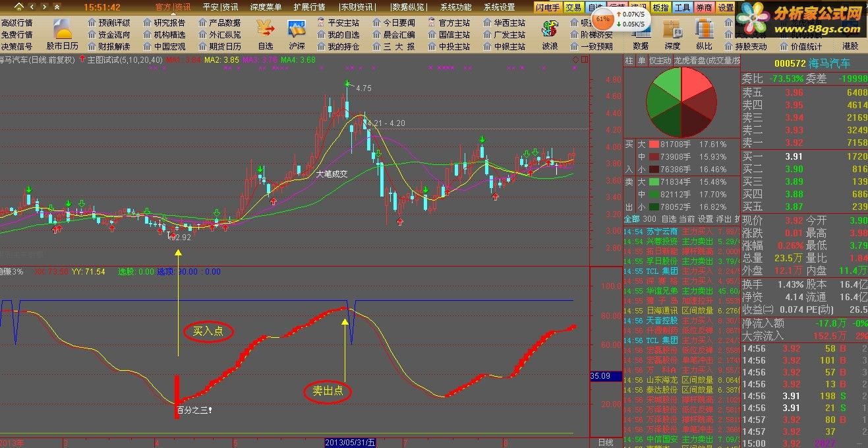Open the 龙虎看盘 panel selector
Image resolution: width=868 pixels, height=448 pixels.
click(x=707, y=61)
